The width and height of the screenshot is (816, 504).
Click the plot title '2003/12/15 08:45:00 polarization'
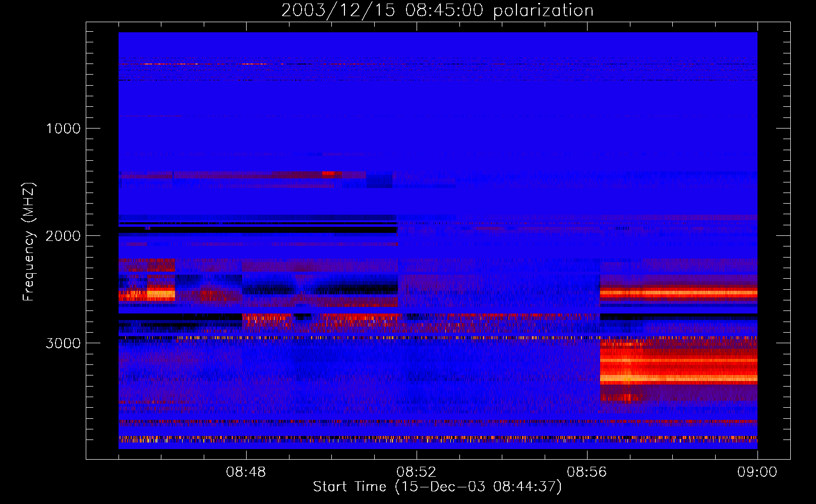(x=437, y=11)
